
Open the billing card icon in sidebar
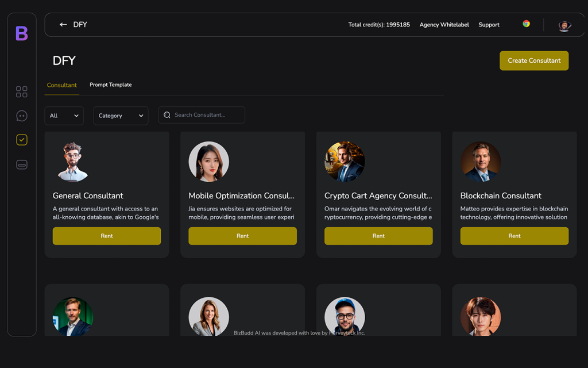[x=21, y=164]
